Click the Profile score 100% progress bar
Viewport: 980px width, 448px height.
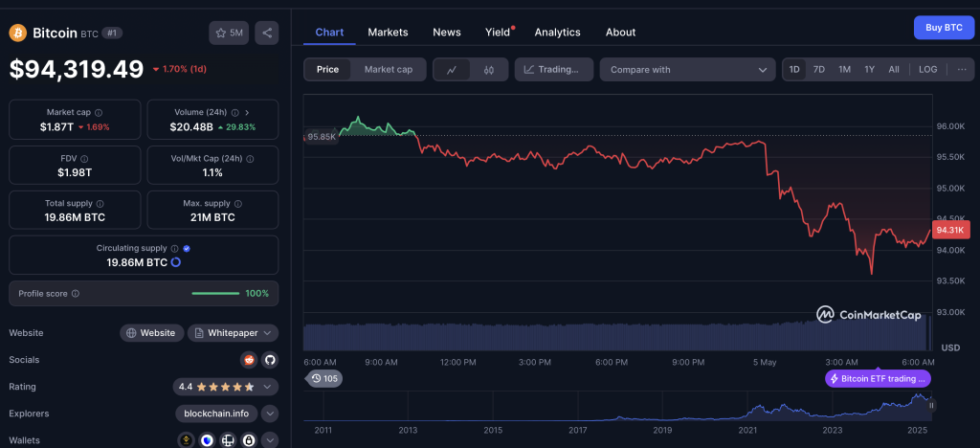[215, 294]
